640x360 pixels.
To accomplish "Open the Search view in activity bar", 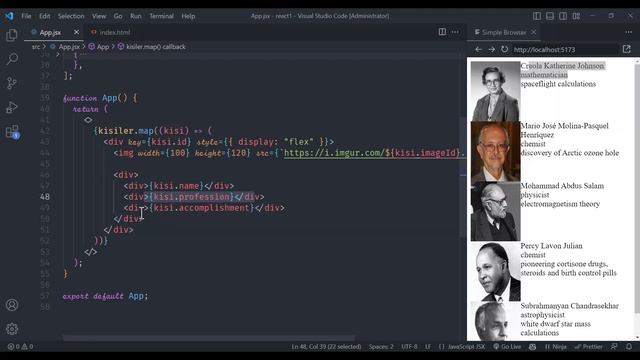I will [12, 59].
